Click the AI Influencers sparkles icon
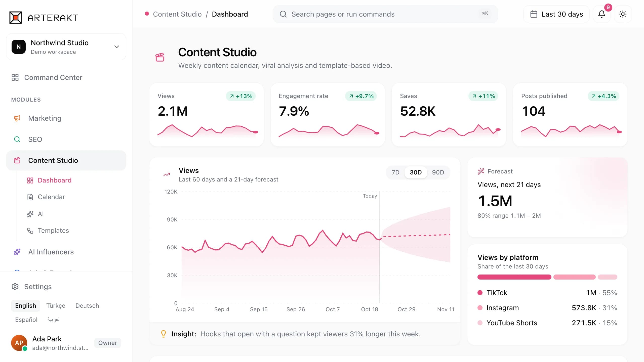This screenshot has width=644, height=362. pos(17,252)
